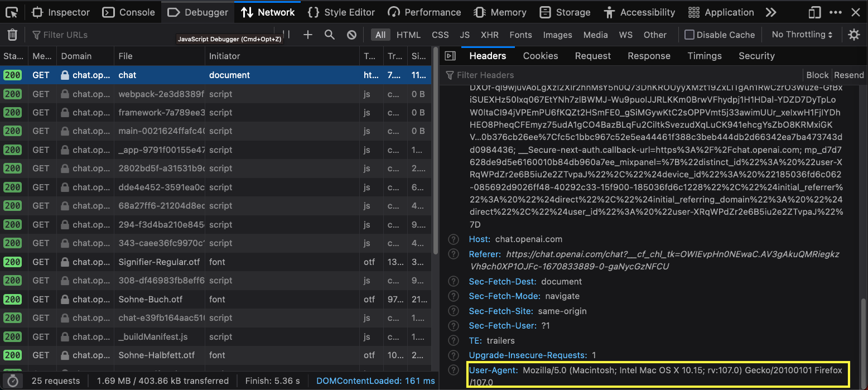
Task: Click help icon beside Sec-Fetch-Mode
Action: [x=454, y=296]
